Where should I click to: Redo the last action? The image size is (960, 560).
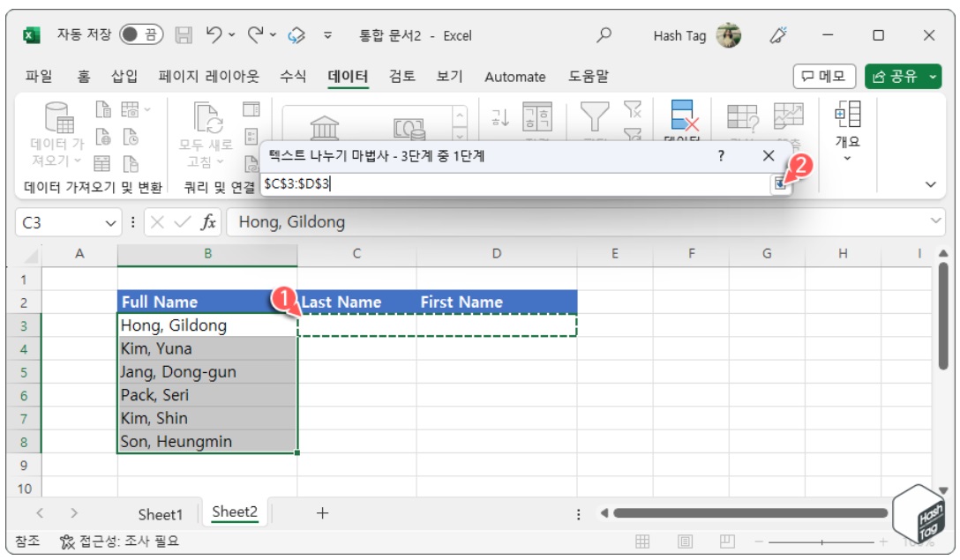pyautogui.click(x=255, y=34)
